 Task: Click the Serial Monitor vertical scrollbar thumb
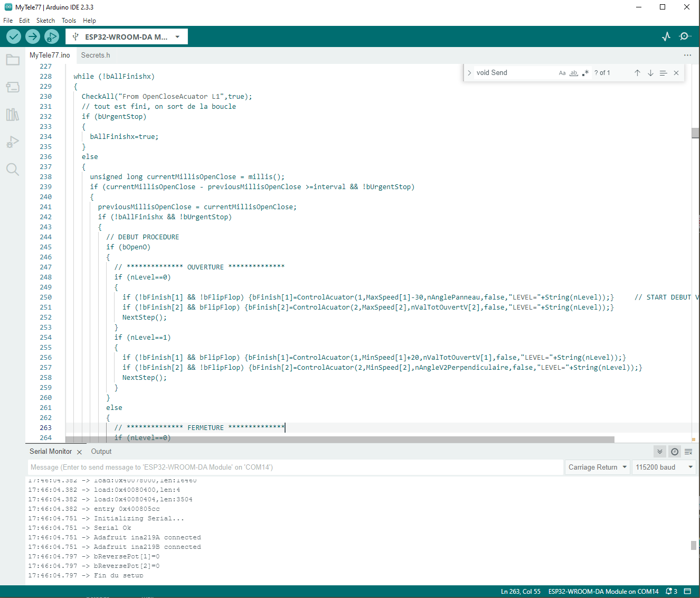tap(693, 545)
